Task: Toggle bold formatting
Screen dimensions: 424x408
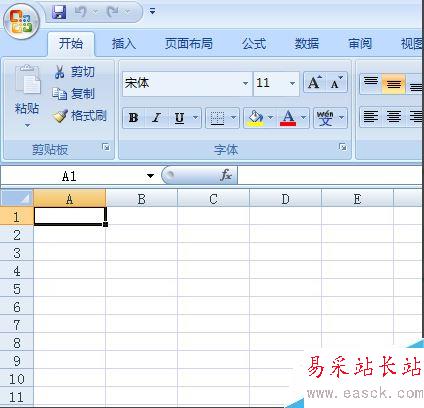Action: click(134, 118)
